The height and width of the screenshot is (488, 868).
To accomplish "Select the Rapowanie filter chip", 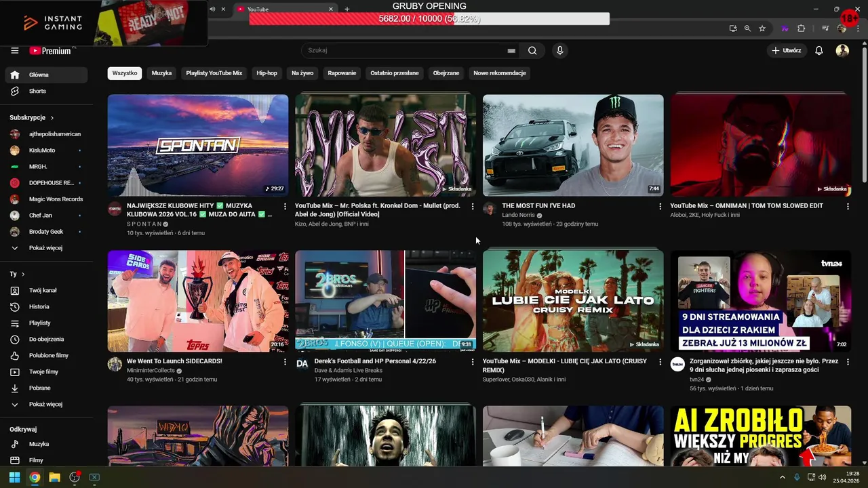I will [x=342, y=73].
